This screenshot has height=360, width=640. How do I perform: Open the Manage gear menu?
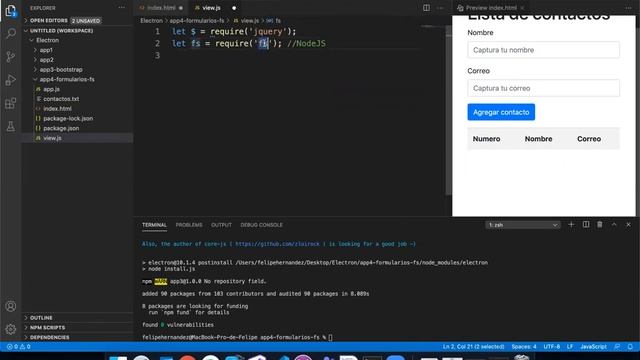tap(11, 329)
